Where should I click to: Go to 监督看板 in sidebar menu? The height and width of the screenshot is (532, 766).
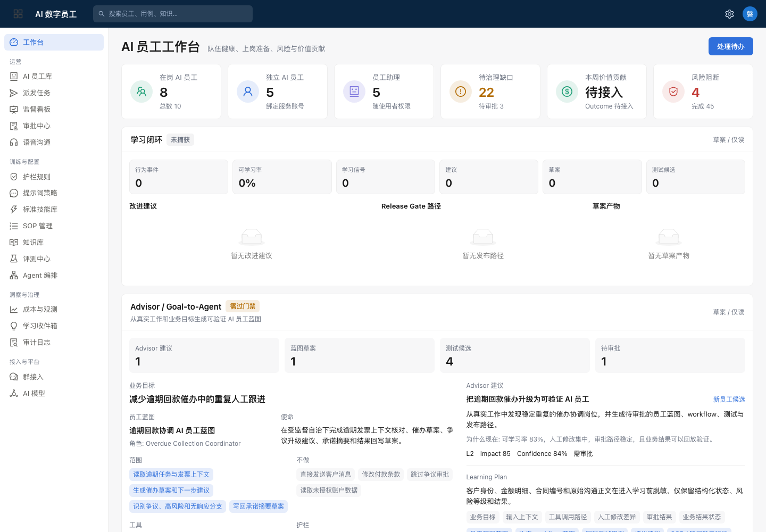(54, 109)
